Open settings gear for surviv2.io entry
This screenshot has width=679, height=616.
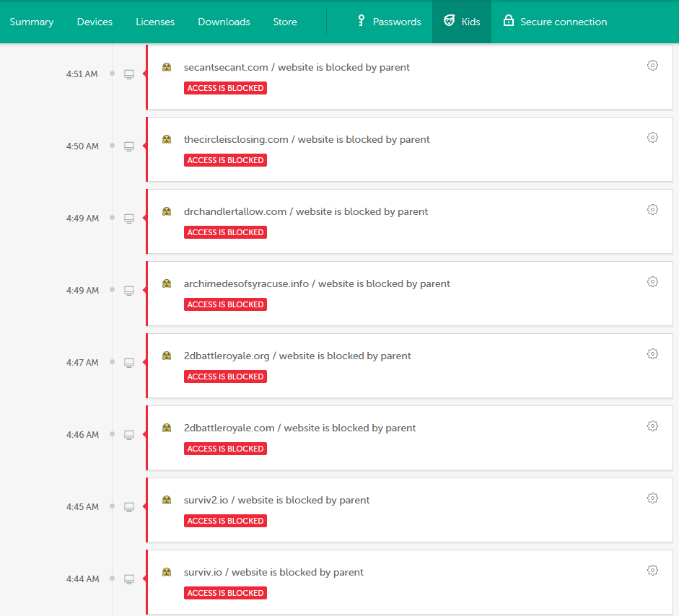point(652,498)
